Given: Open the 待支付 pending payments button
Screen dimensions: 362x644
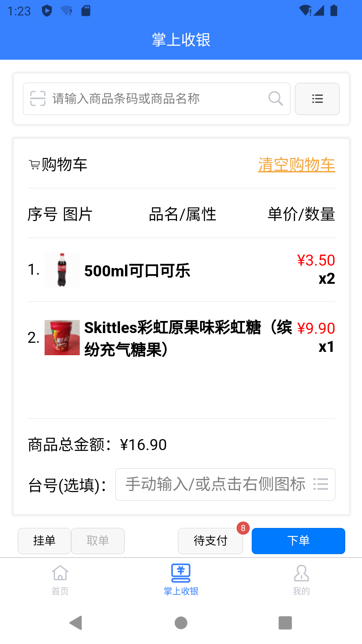Looking at the screenshot, I should [x=210, y=541].
